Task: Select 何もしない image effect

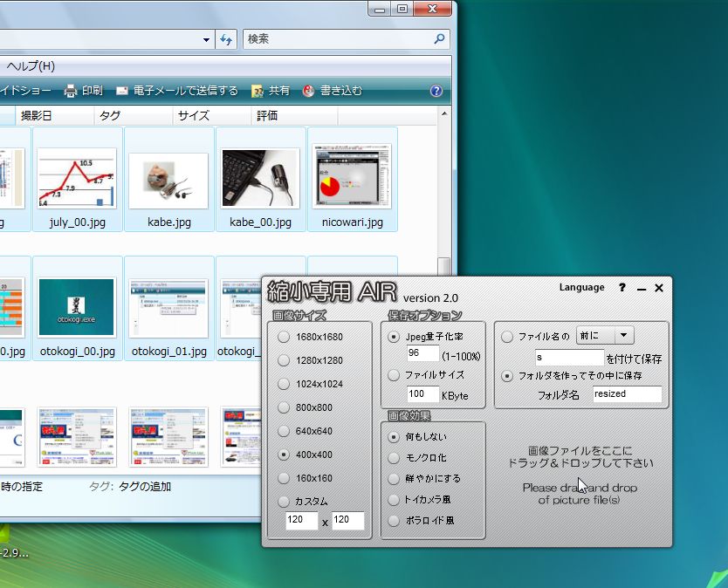Action: [394, 437]
